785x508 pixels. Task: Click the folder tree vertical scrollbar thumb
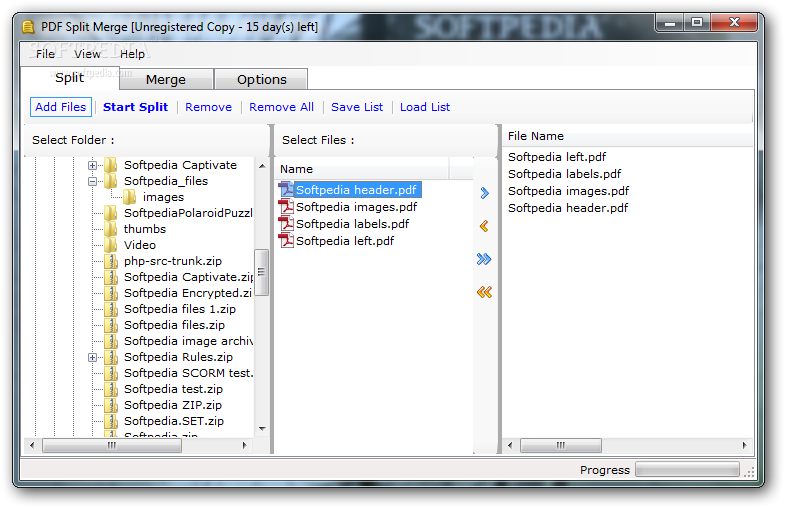[x=261, y=272]
